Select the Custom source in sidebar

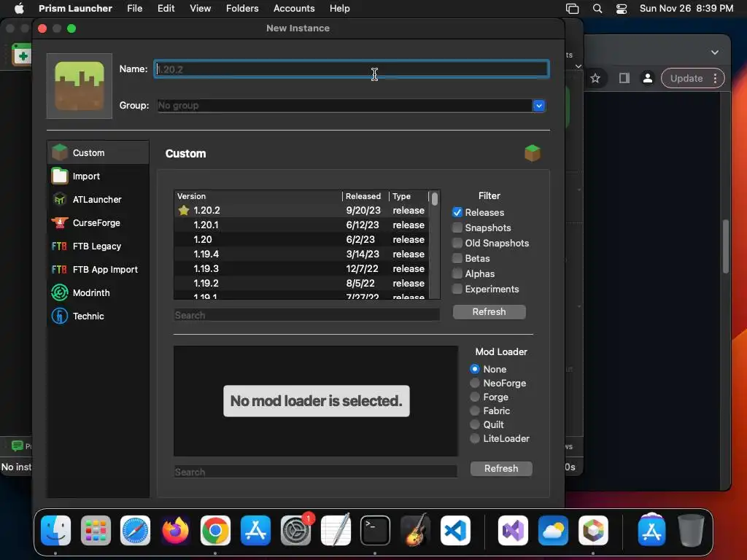98,153
